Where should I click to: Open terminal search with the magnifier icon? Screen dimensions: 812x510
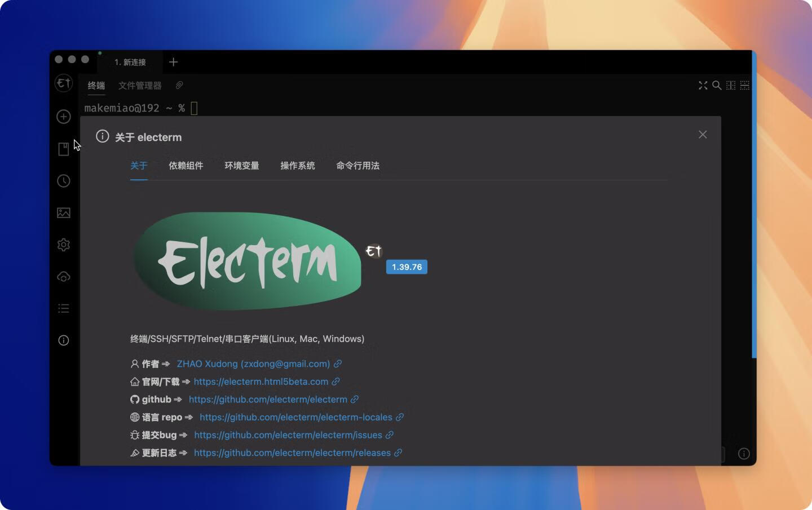coord(717,85)
